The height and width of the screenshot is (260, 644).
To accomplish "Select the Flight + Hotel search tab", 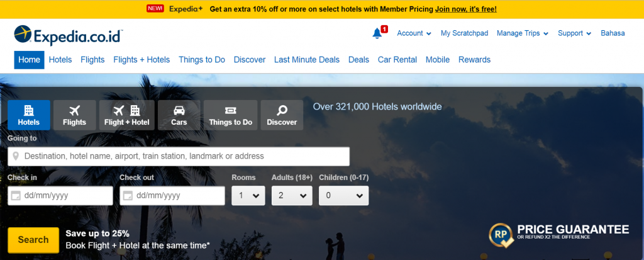I will pos(127,115).
